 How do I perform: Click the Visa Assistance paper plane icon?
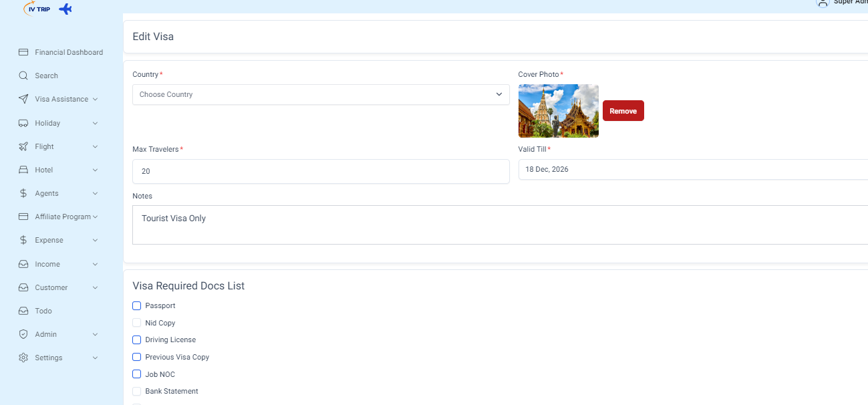pos(23,99)
